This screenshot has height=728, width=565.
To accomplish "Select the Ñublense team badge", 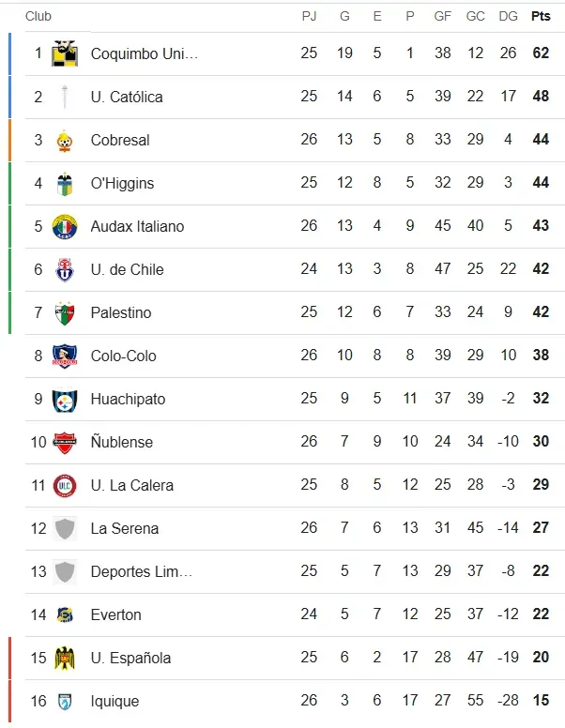I will (65, 442).
